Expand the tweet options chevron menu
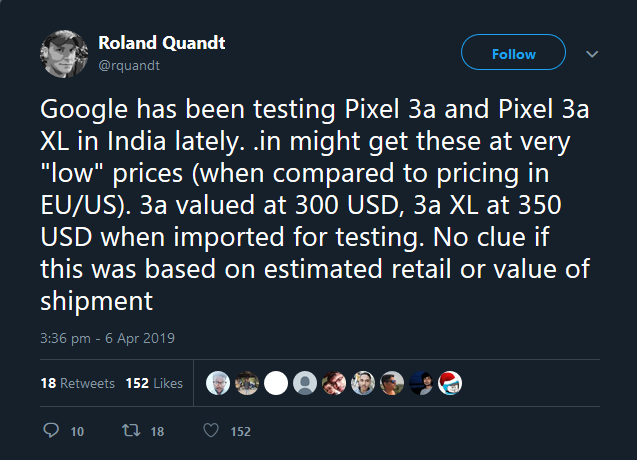637x460 pixels. tap(592, 54)
